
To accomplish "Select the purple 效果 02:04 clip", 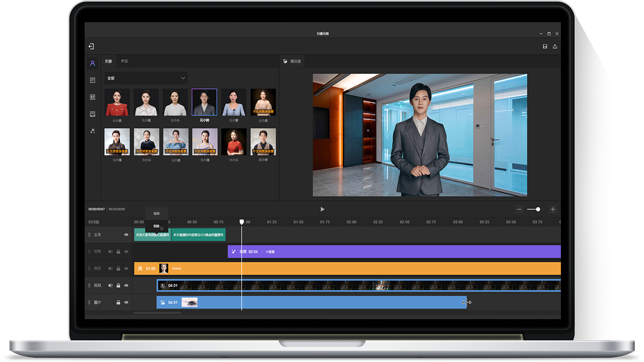I will (394, 251).
